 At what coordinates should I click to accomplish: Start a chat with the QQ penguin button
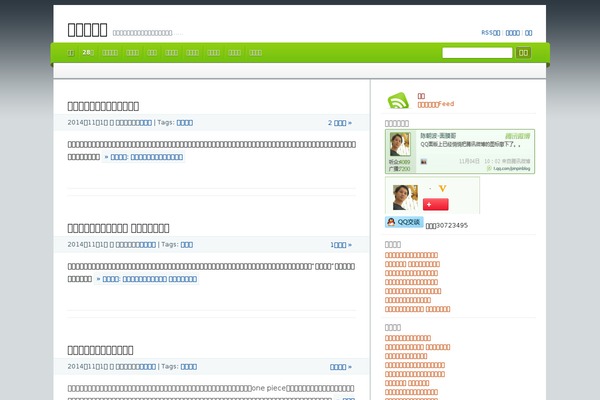tap(404, 222)
